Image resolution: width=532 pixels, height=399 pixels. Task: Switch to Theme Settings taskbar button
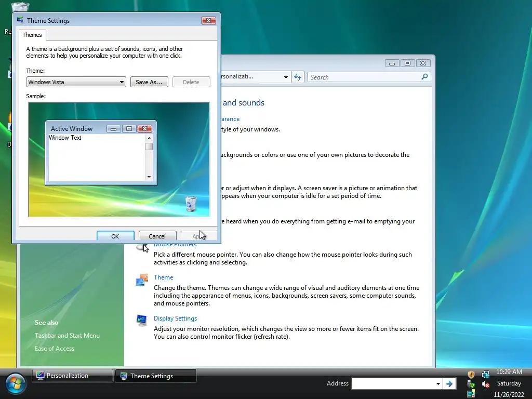click(x=156, y=376)
